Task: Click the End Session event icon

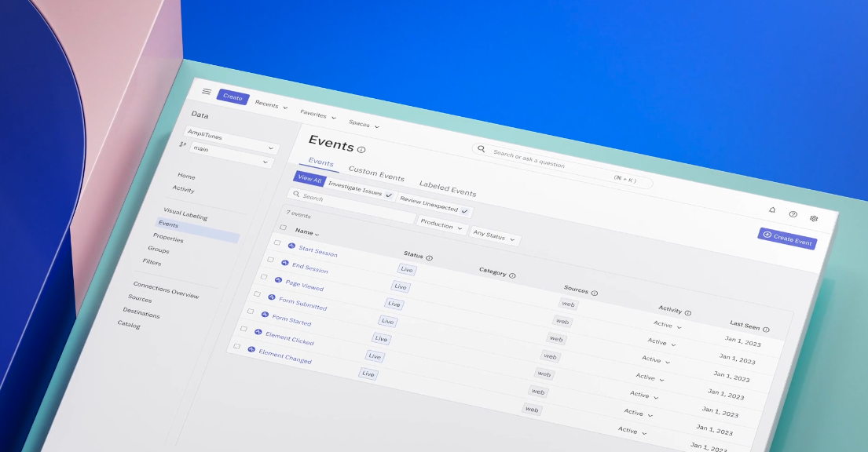Action: click(x=284, y=263)
